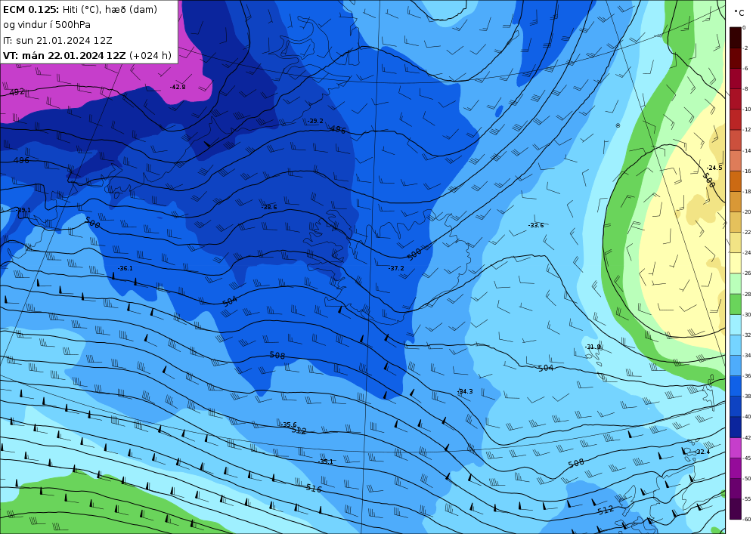Click the °C unit label above legend
The image size is (756, 534).
tap(739, 13)
